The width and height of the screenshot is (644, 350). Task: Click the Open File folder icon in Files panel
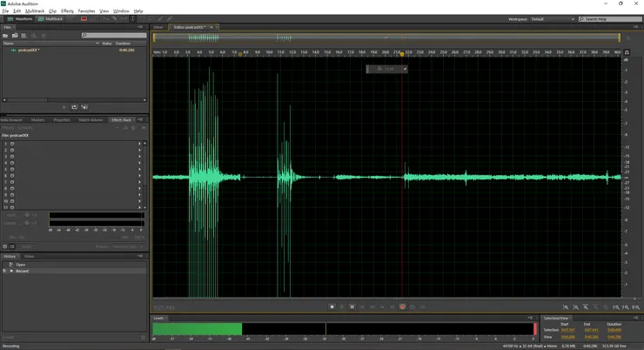click(x=6, y=36)
